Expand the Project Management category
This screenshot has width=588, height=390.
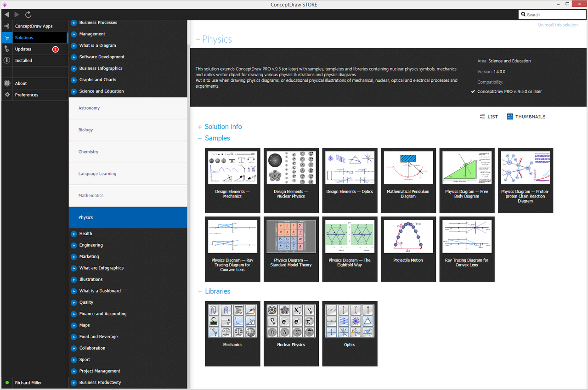74,371
